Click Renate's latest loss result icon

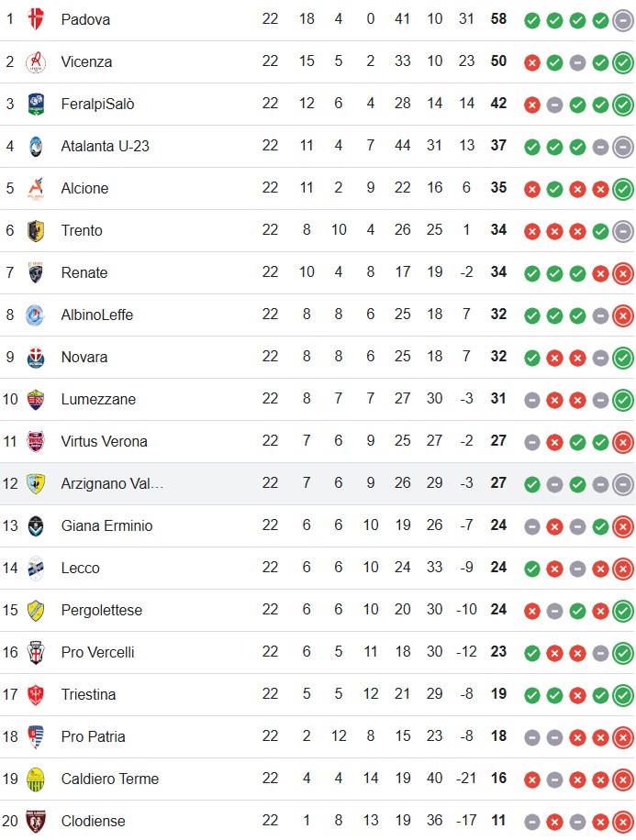(x=623, y=274)
